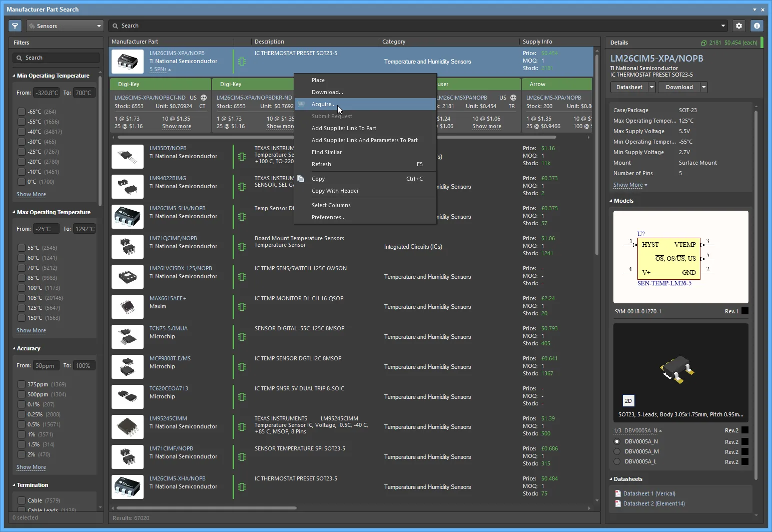Click component icon beside LM35DT/NOPB
772x532 pixels.
(x=242, y=157)
